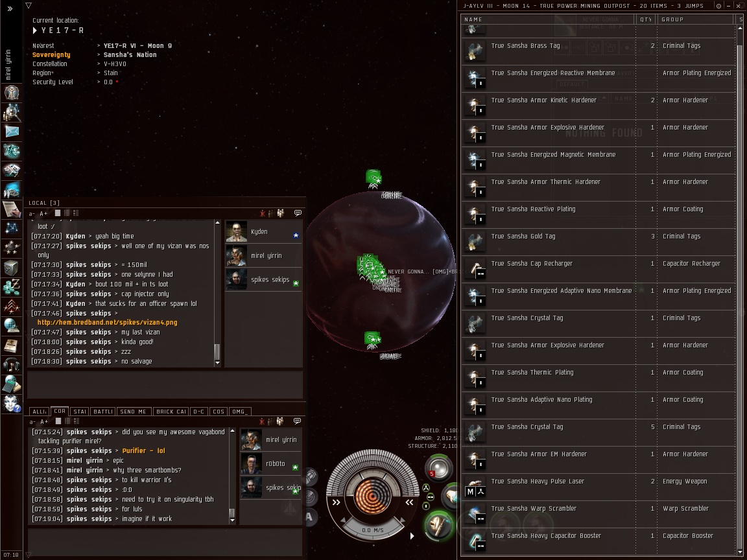The height and width of the screenshot is (560, 747).
Task: Open the Wallet coins icon
Action: [x=12, y=287]
